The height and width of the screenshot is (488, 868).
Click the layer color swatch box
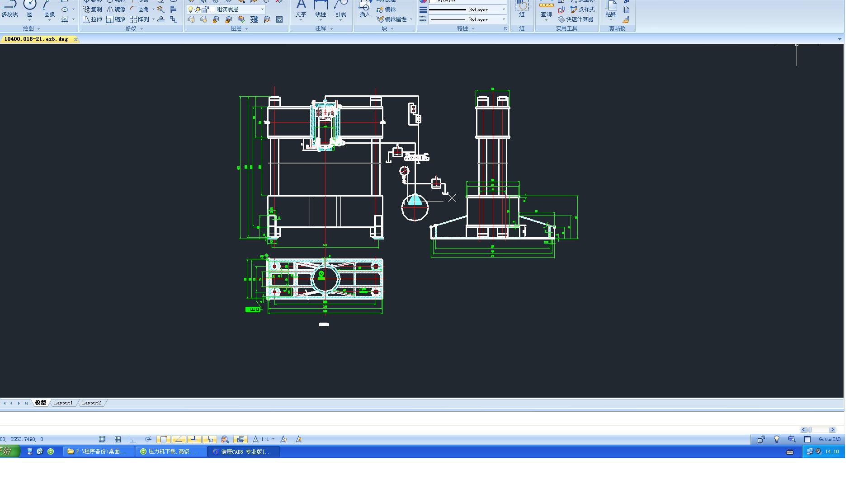tap(212, 9)
